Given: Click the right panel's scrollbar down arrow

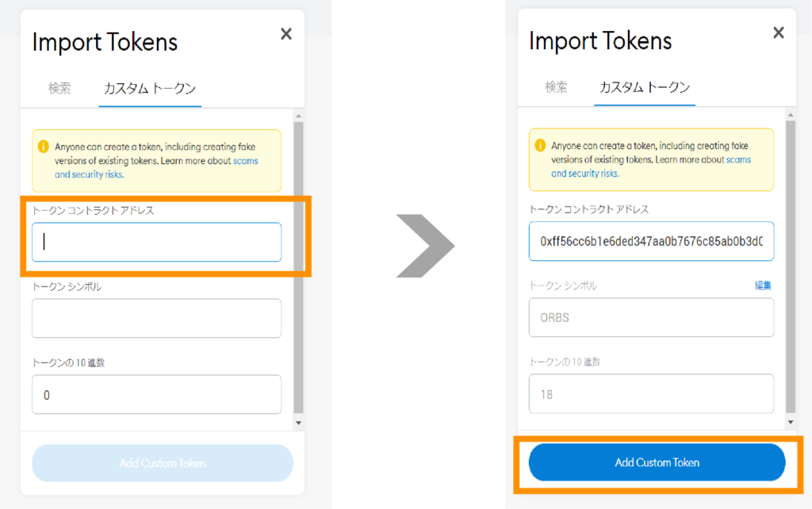Looking at the screenshot, I should pyautogui.click(x=790, y=423).
